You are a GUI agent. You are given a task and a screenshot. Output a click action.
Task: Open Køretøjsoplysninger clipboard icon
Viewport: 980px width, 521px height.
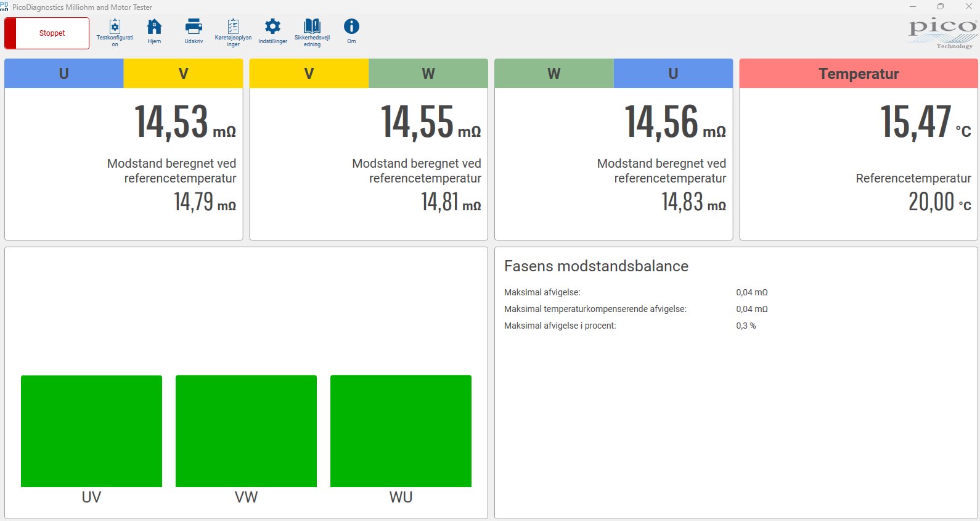pyautogui.click(x=233, y=27)
